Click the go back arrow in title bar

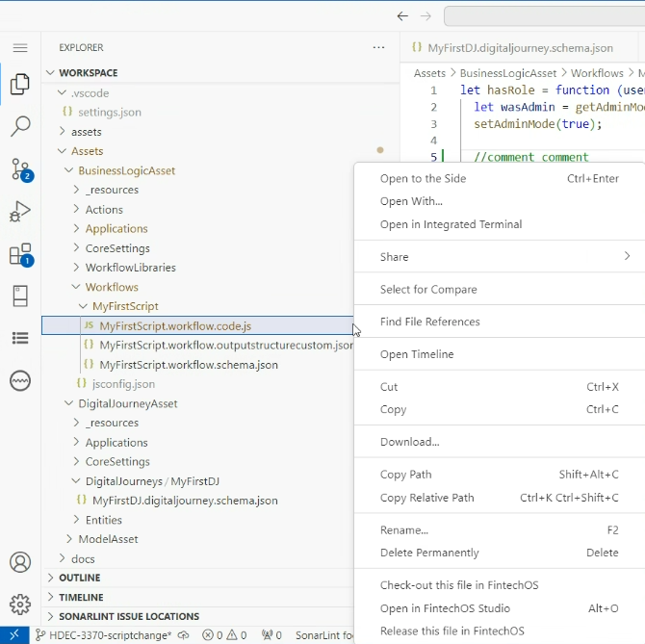pyautogui.click(x=403, y=16)
